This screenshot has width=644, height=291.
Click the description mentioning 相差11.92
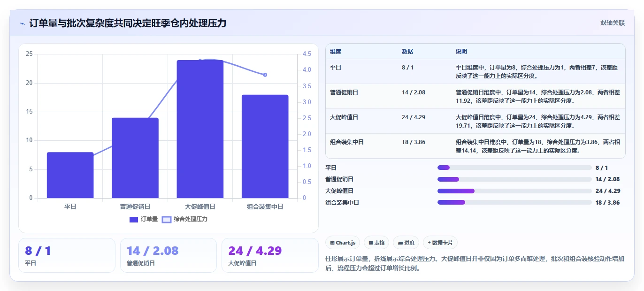538,96
